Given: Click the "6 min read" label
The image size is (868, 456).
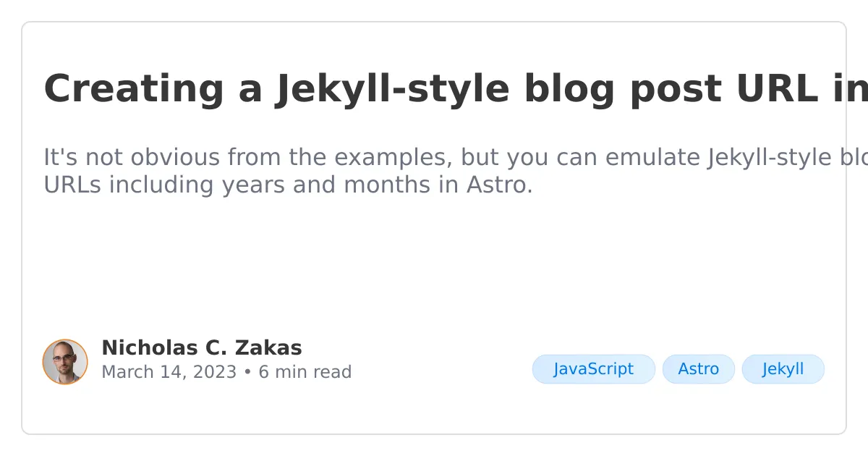Looking at the screenshot, I should pyautogui.click(x=305, y=372).
